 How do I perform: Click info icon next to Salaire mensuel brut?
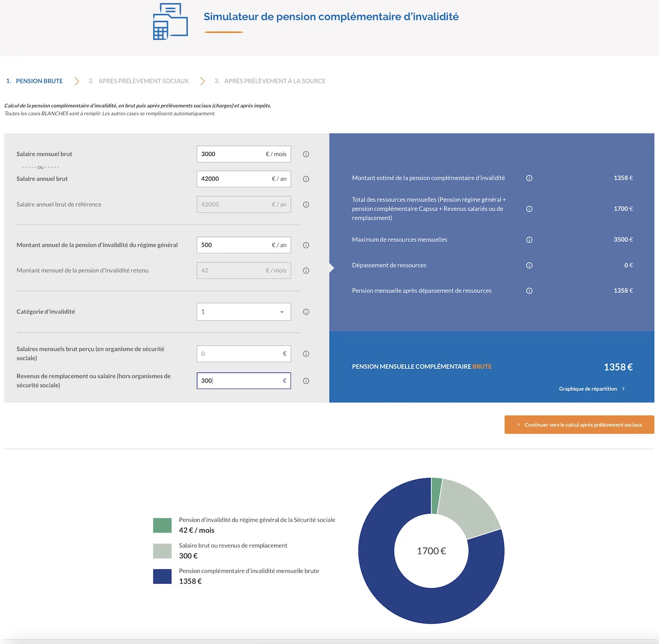(306, 154)
